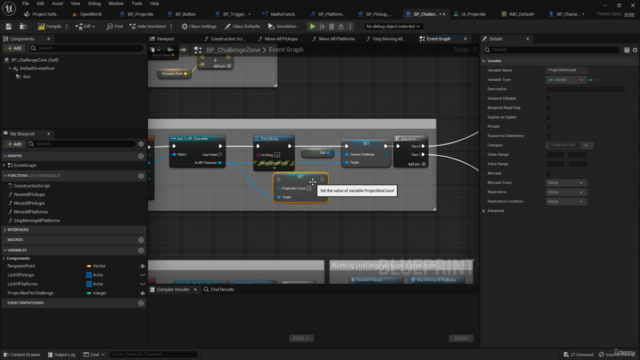Save the blueprint with the toolbar icon
The height and width of the screenshot is (360, 640).
click(x=9, y=27)
